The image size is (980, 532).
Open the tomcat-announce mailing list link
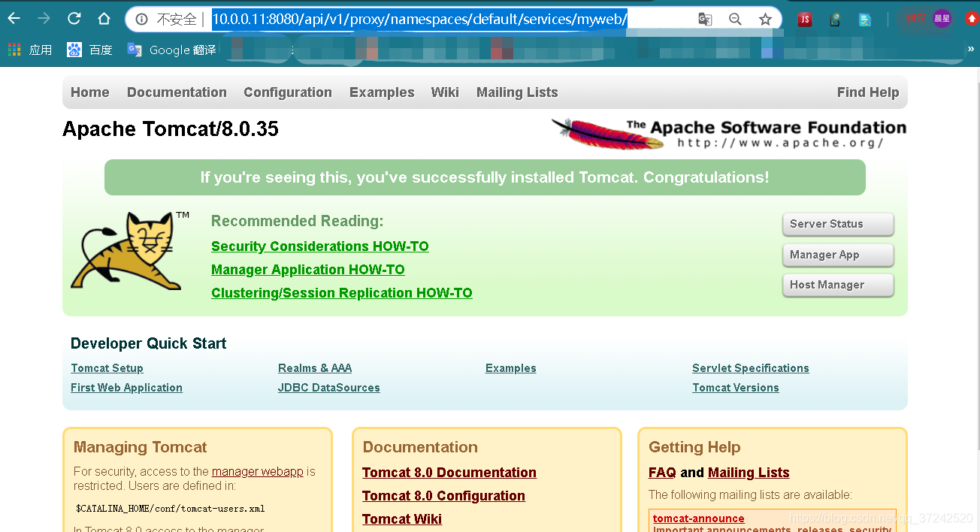coord(699,518)
